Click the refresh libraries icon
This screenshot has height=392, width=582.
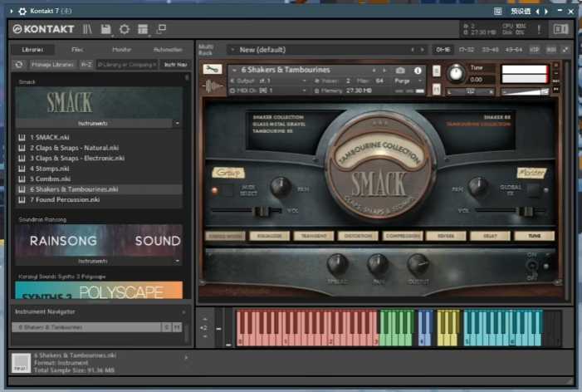20,64
